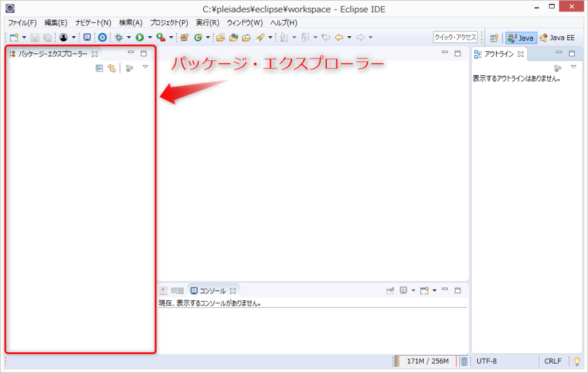Click the blue monitor console toolbar icon

tap(87, 37)
